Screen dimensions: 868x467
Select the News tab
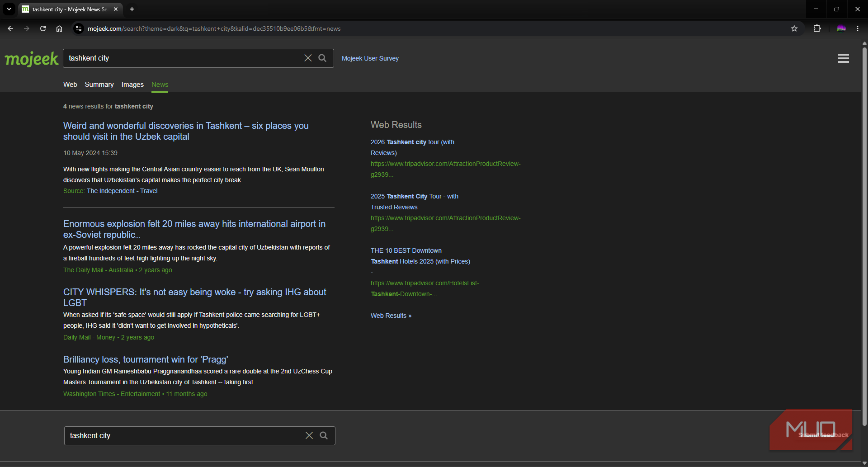pyautogui.click(x=160, y=85)
